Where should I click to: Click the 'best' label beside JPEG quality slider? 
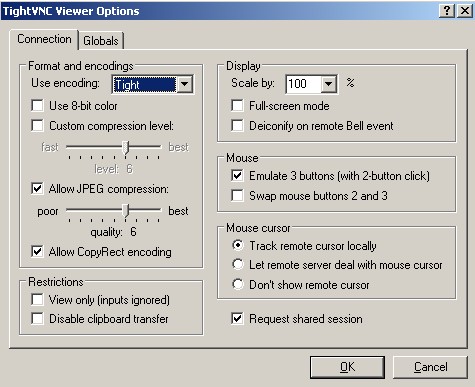tap(178, 211)
